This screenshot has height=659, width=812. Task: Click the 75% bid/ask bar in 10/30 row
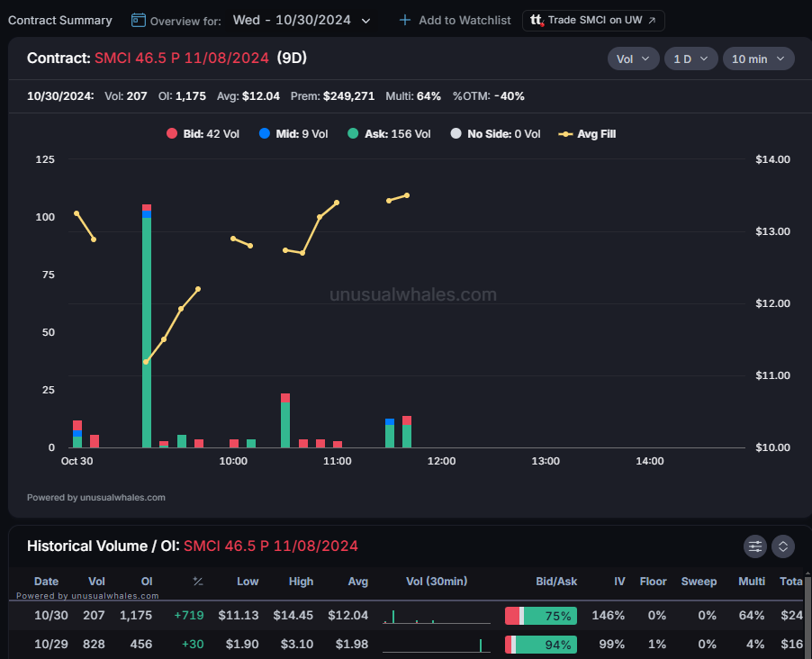point(541,616)
